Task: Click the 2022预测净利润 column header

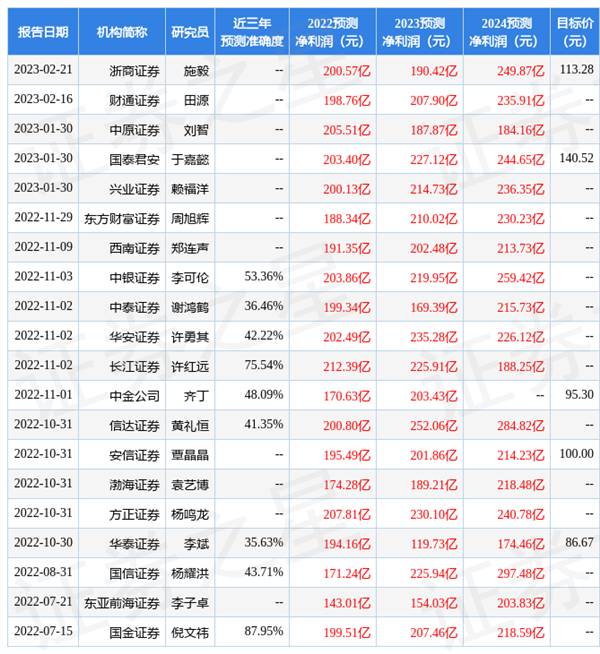Action: coord(333,32)
